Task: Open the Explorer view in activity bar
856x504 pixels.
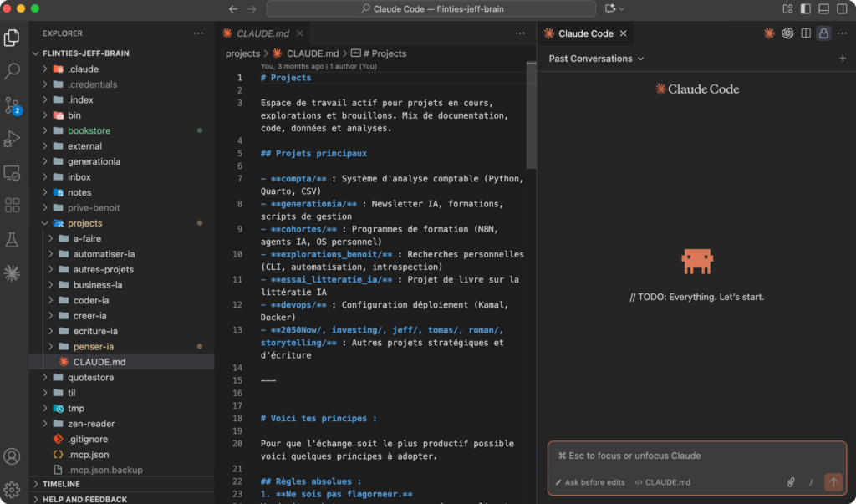Action: pyautogui.click(x=12, y=38)
